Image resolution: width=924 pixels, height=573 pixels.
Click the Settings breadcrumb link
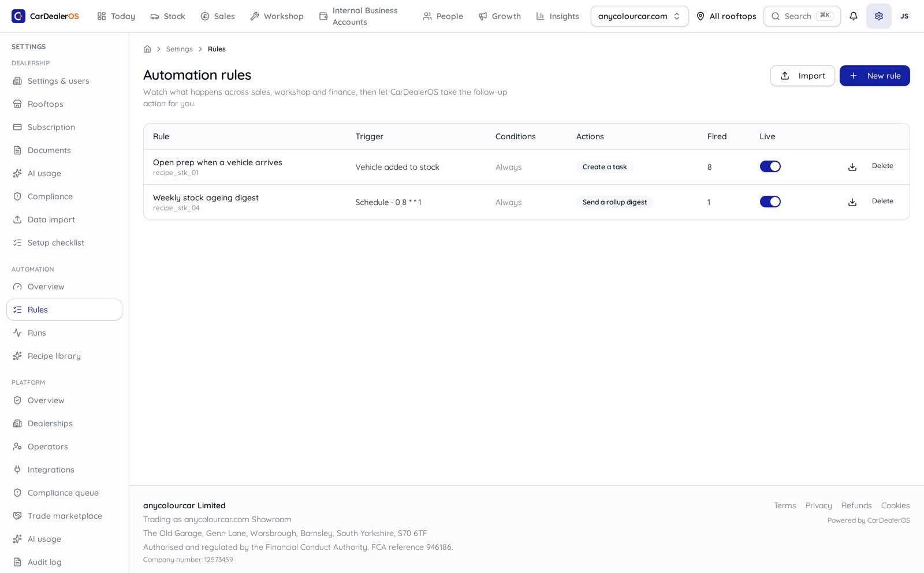tap(180, 49)
